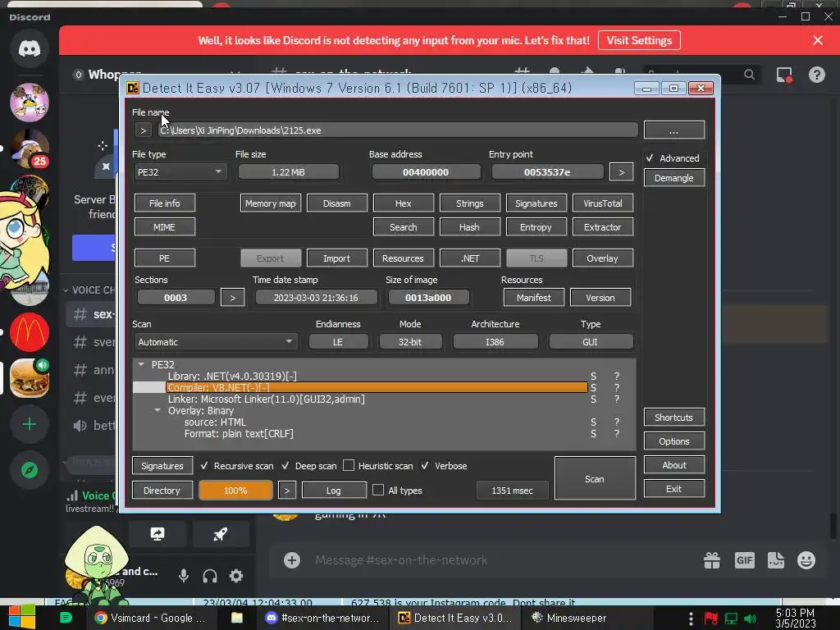Collapse the PE32 tree node
The image size is (840, 630).
(141, 364)
